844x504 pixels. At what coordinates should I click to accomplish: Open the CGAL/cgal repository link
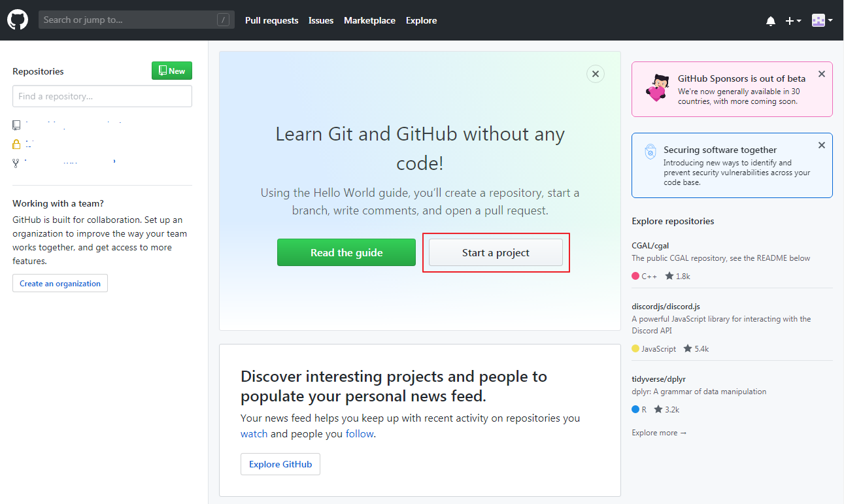[x=650, y=246]
